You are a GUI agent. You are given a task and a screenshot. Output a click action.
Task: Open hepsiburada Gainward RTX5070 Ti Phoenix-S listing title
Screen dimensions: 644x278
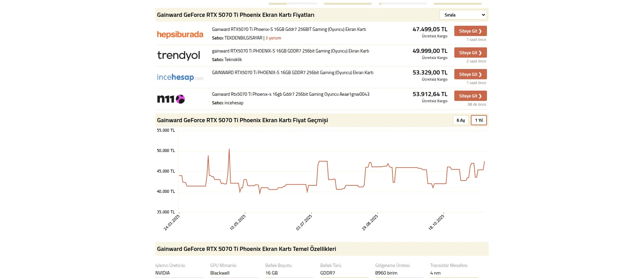[x=289, y=30]
